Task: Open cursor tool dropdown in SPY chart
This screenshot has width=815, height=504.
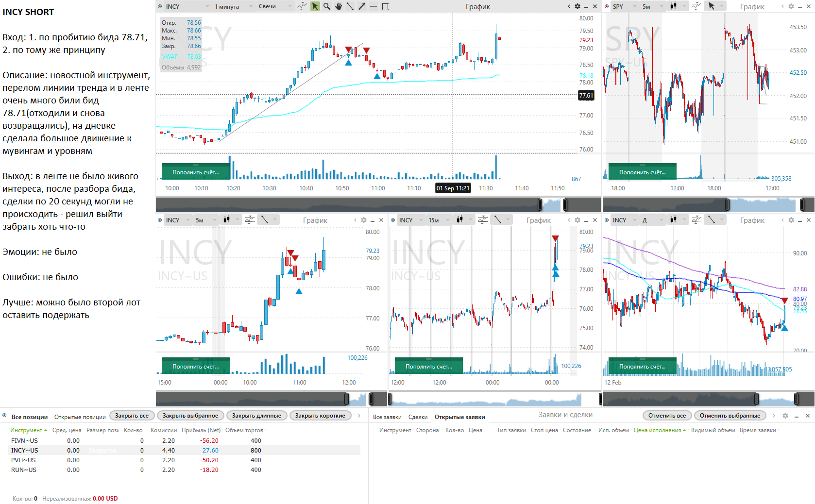Action: pos(716,6)
